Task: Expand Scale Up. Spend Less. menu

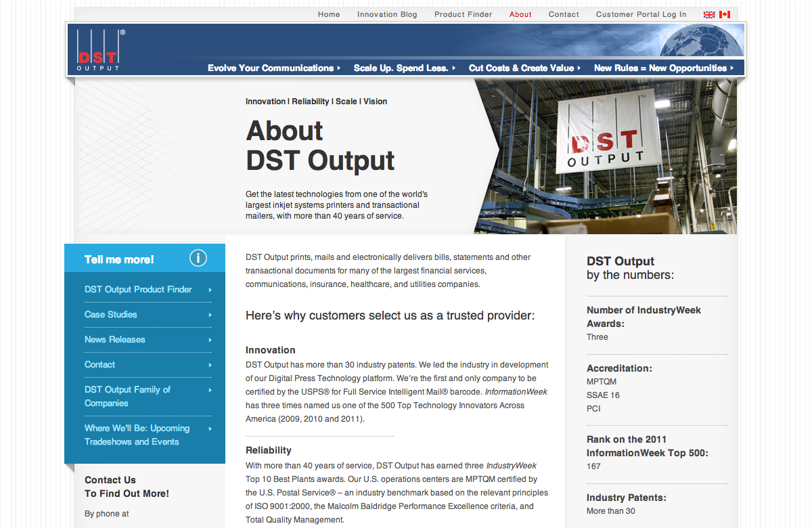Action: tap(405, 68)
